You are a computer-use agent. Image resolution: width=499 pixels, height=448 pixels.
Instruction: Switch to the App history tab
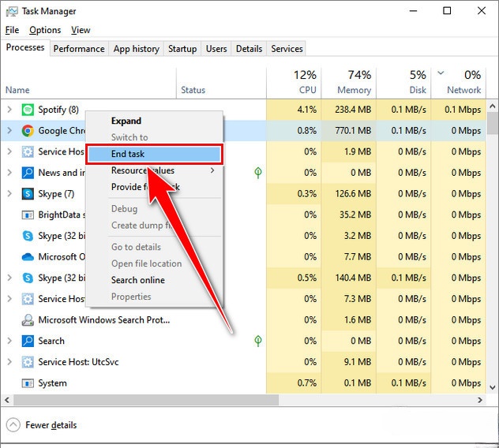pyautogui.click(x=137, y=49)
